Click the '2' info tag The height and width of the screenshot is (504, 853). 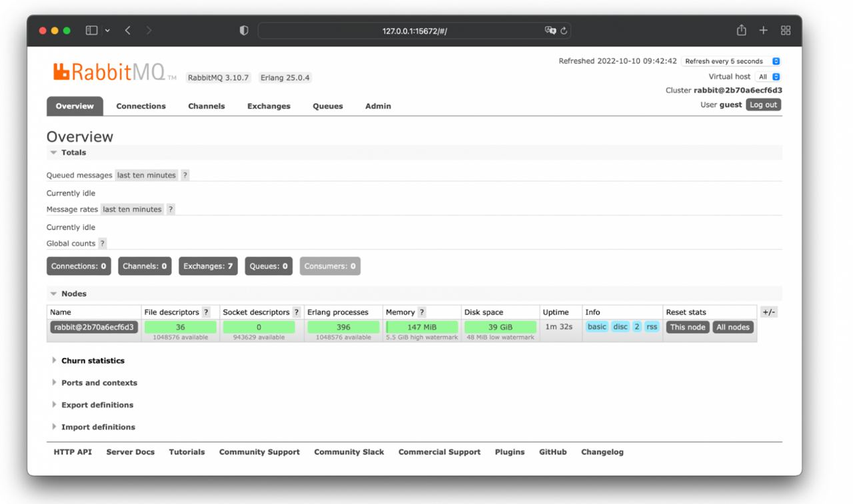click(x=637, y=327)
